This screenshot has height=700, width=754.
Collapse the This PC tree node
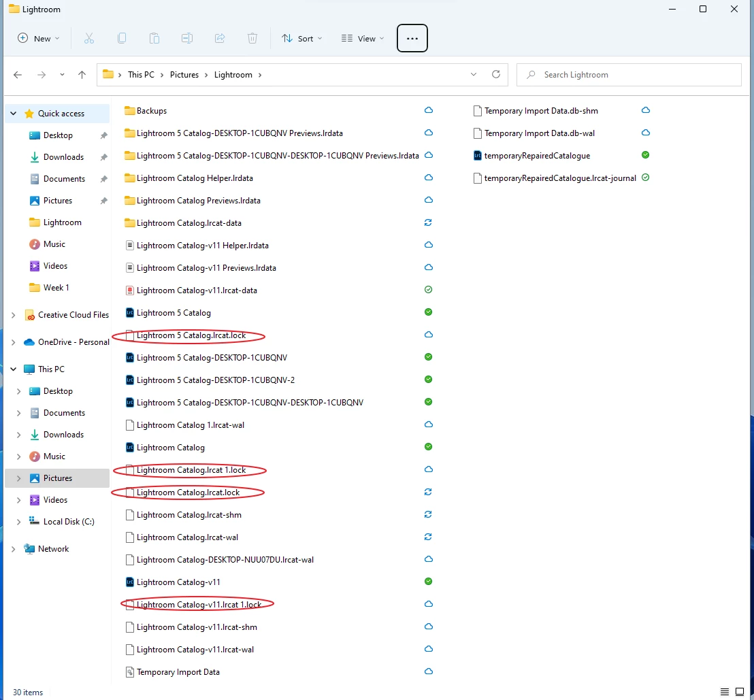[x=14, y=369]
